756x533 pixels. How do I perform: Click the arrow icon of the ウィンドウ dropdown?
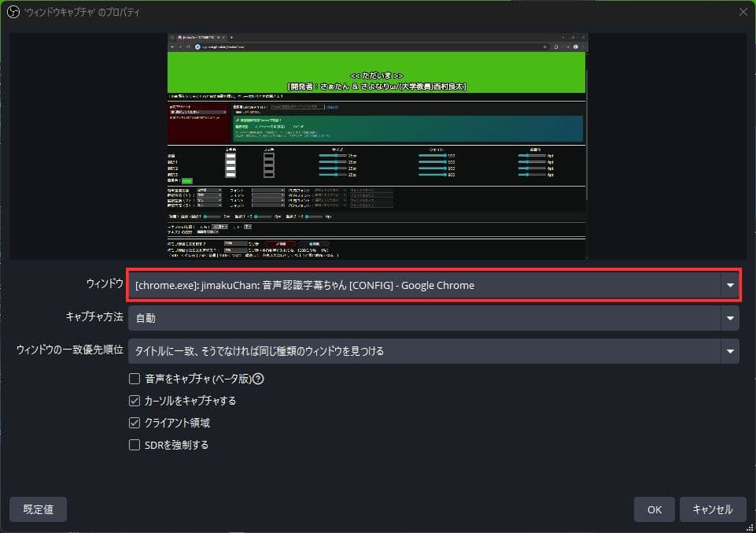(730, 285)
